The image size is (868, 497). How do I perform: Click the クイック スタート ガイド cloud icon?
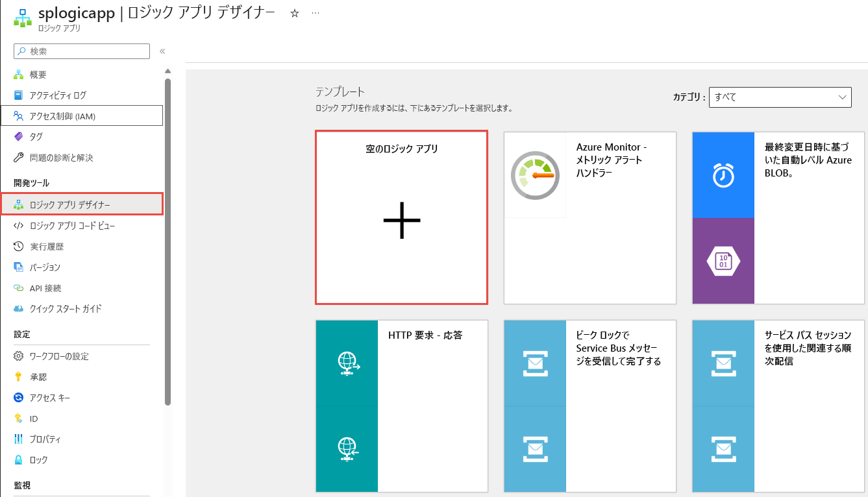tap(19, 309)
